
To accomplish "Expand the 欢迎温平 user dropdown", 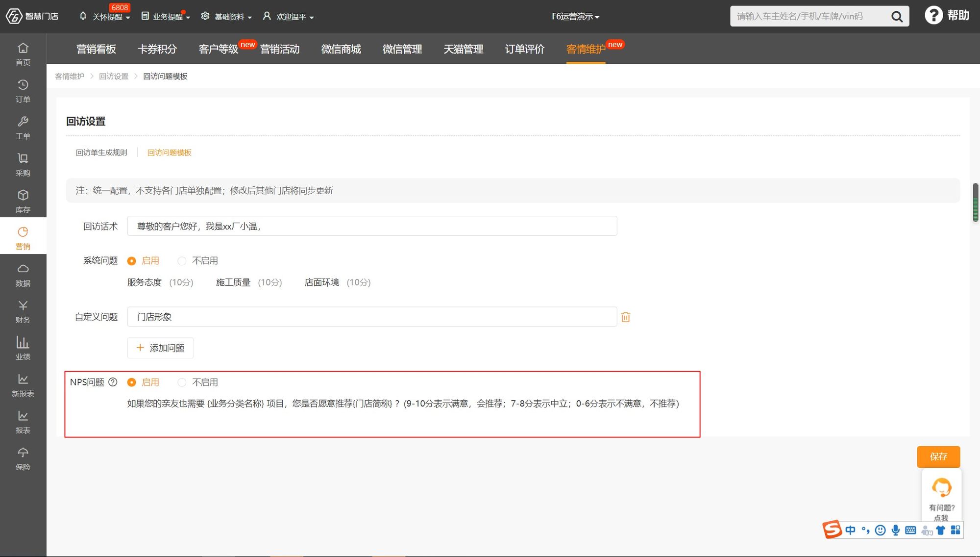I will tap(289, 17).
